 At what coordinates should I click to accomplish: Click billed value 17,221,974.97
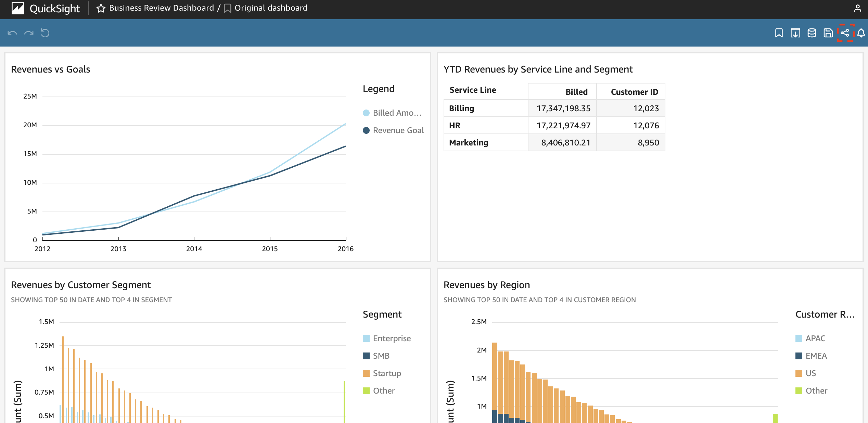click(x=563, y=126)
